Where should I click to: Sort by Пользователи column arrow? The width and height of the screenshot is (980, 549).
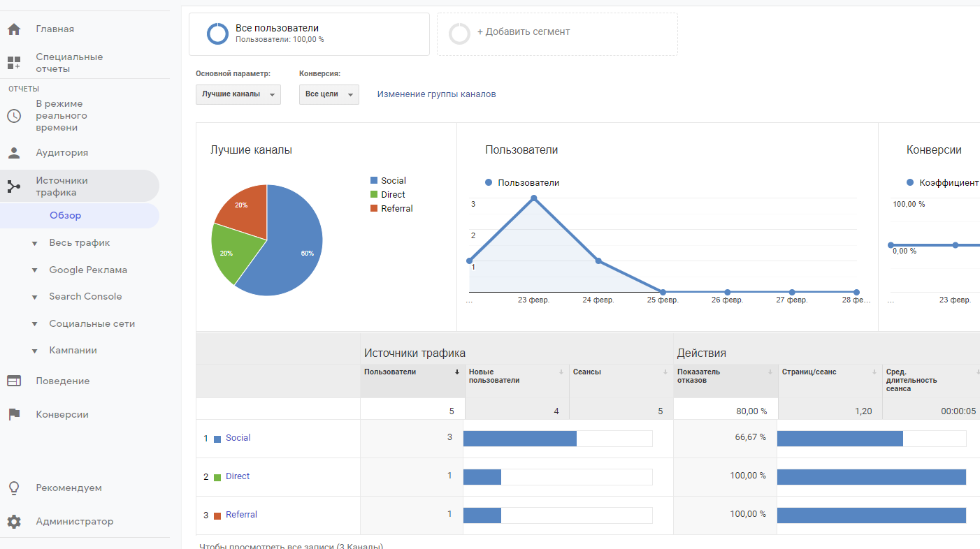click(457, 372)
